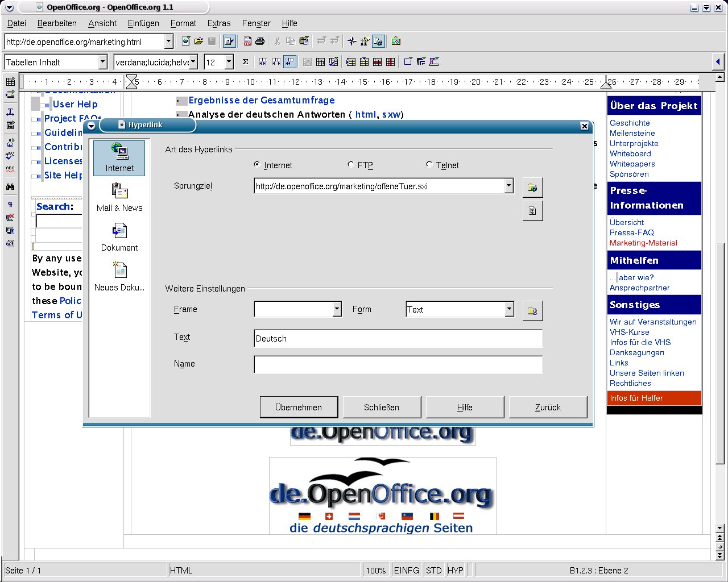
Task: Click the Navigator compass icon
Action: 352,41
